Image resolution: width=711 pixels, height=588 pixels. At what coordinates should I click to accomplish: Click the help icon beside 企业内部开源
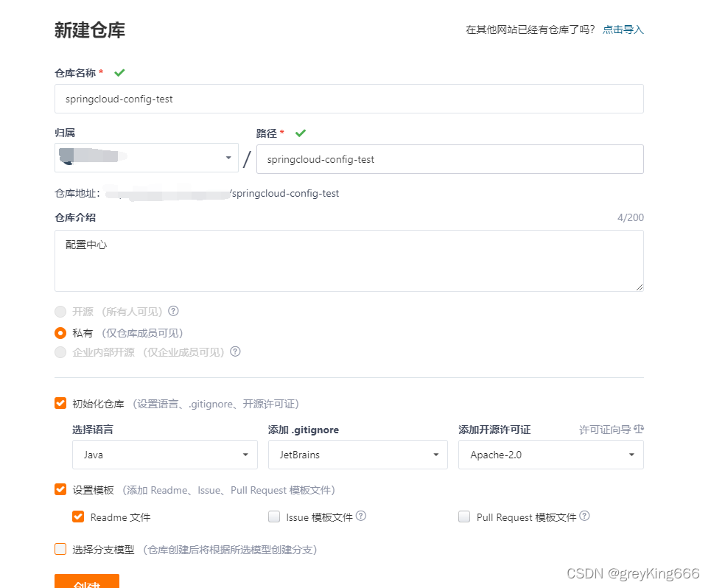coord(235,351)
